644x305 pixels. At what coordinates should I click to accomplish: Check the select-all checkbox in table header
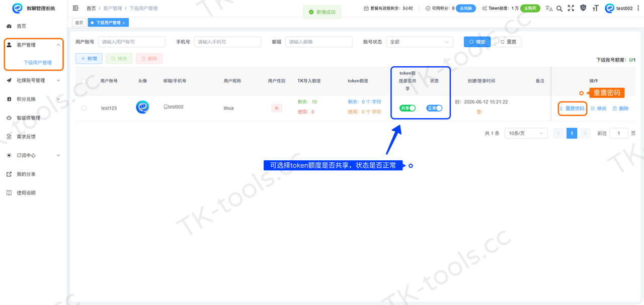coord(84,81)
